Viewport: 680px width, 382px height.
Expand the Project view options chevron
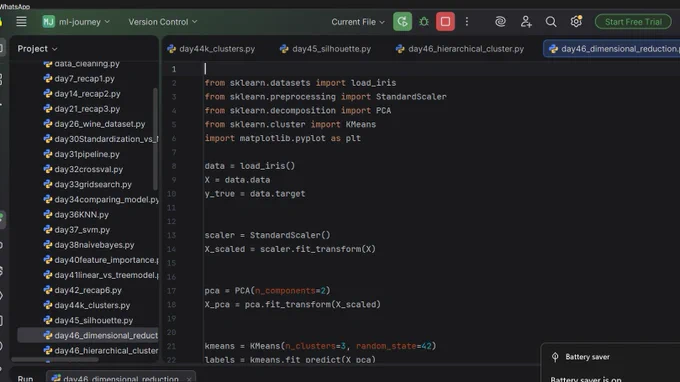(x=55, y=49)
